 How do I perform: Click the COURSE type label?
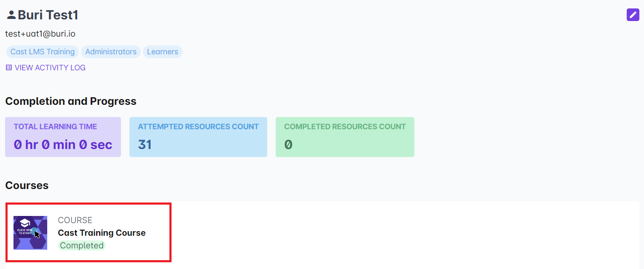(75, 220)
